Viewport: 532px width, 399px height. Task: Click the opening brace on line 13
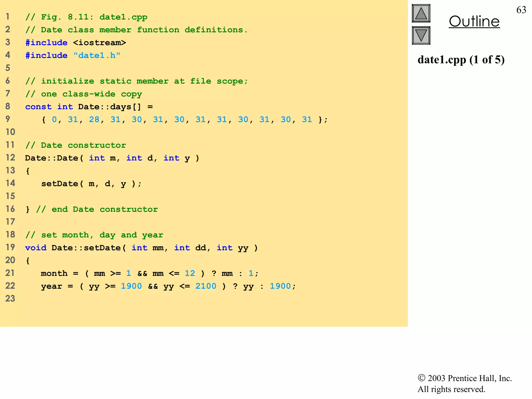pos(28,171)
